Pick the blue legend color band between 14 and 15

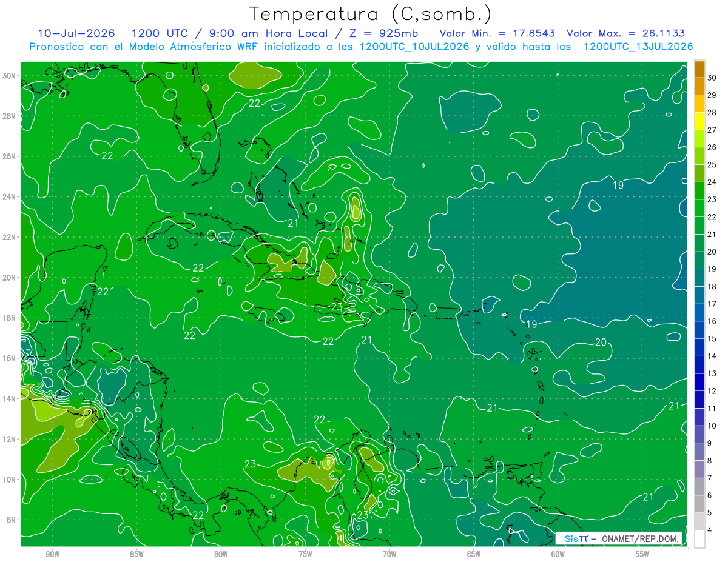pyautogui.click(x=699, y=347)
